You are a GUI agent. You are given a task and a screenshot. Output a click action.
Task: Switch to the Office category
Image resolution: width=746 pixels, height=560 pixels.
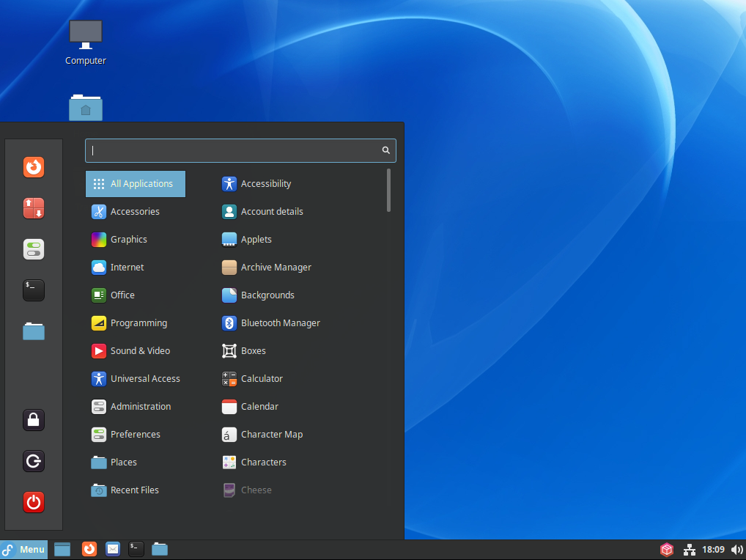pos(122,295)
